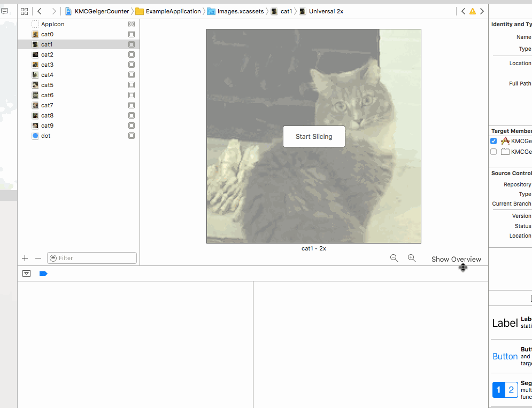Viewport: 532px width, 408px height.
Task: Click the four-squares overview icon in jump bar
Action: [24, 11]
